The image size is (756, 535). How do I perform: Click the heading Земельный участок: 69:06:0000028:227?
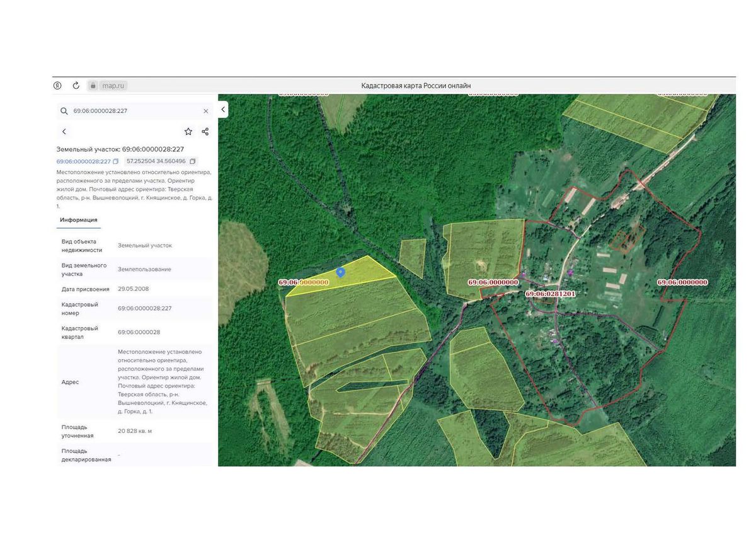point(120,149)
